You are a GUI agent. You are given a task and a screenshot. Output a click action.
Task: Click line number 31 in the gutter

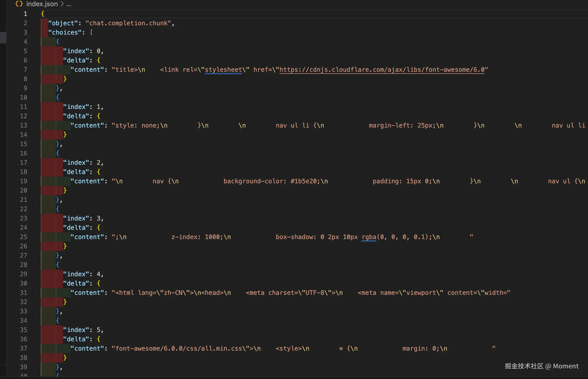(23, 293)
